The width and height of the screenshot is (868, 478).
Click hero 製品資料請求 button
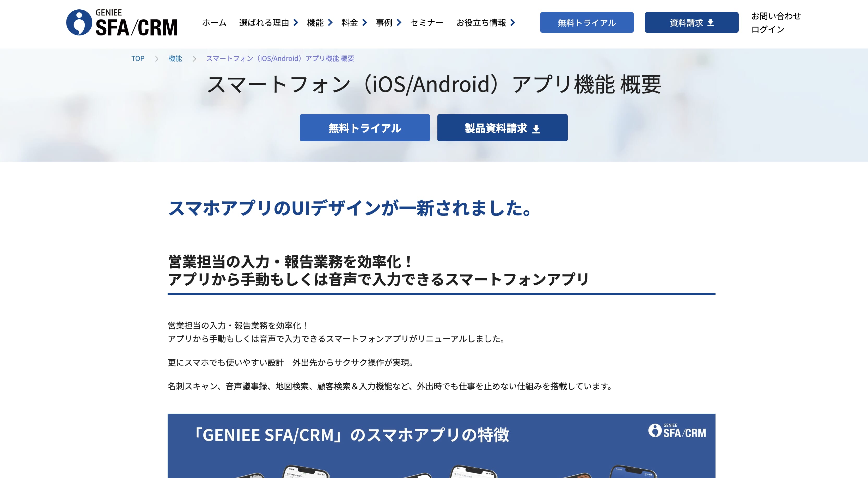[x=502, y=128]
